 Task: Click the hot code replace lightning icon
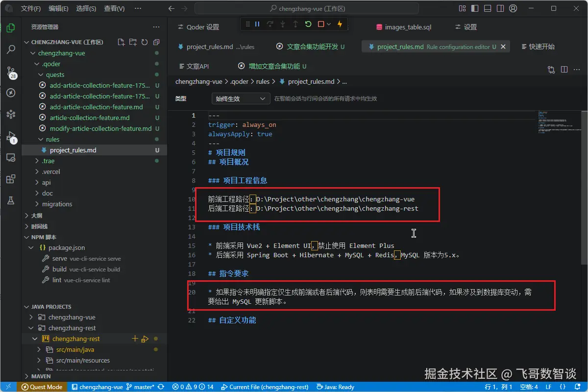(340, 24)
